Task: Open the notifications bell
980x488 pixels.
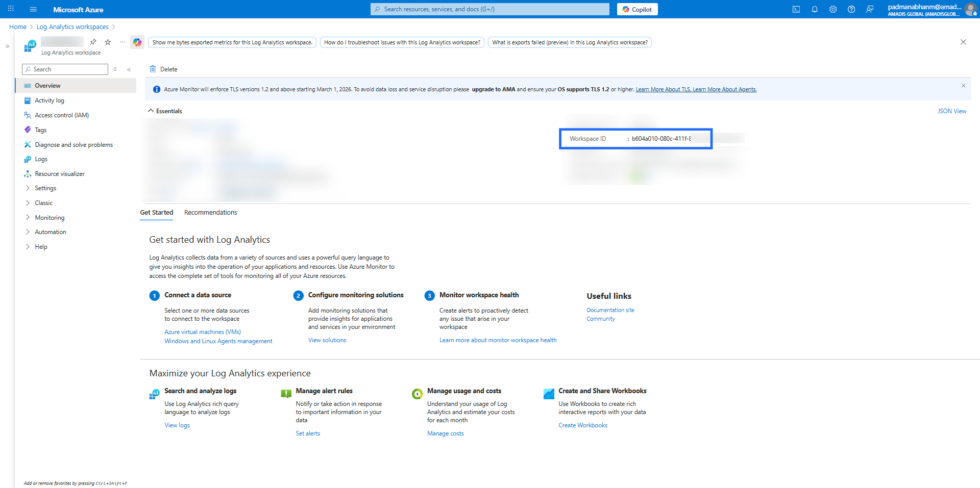Action: point(815,9)
